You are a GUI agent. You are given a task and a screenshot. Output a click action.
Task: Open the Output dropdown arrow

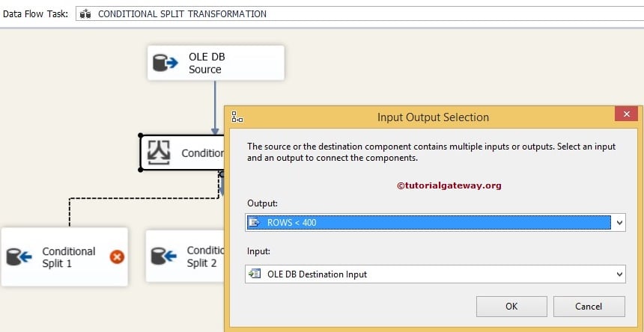point(619,223)
